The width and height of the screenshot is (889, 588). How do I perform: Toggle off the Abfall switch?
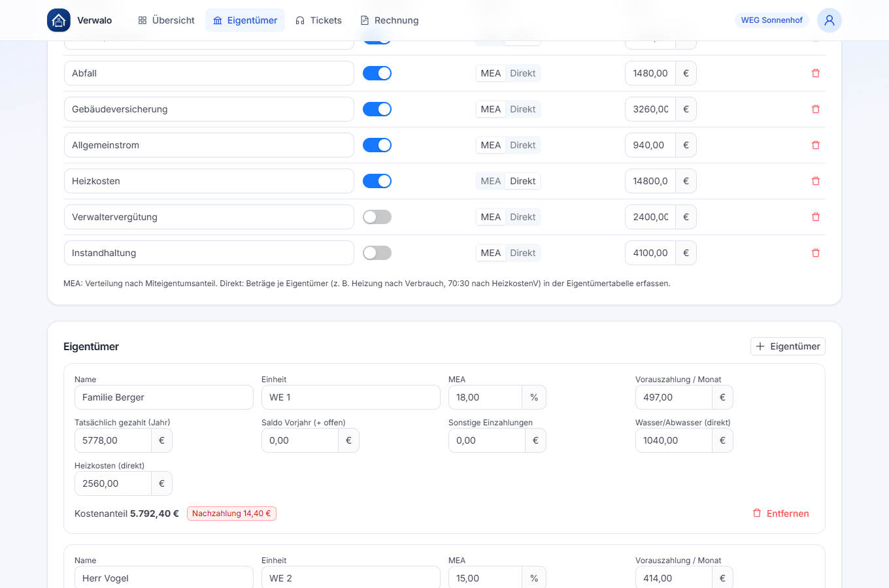377,73
